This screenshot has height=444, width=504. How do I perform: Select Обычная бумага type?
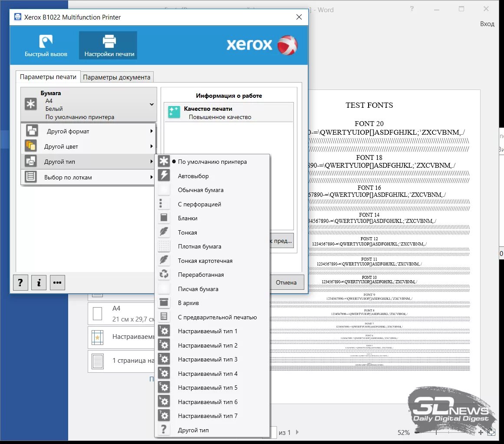point(212,190)
